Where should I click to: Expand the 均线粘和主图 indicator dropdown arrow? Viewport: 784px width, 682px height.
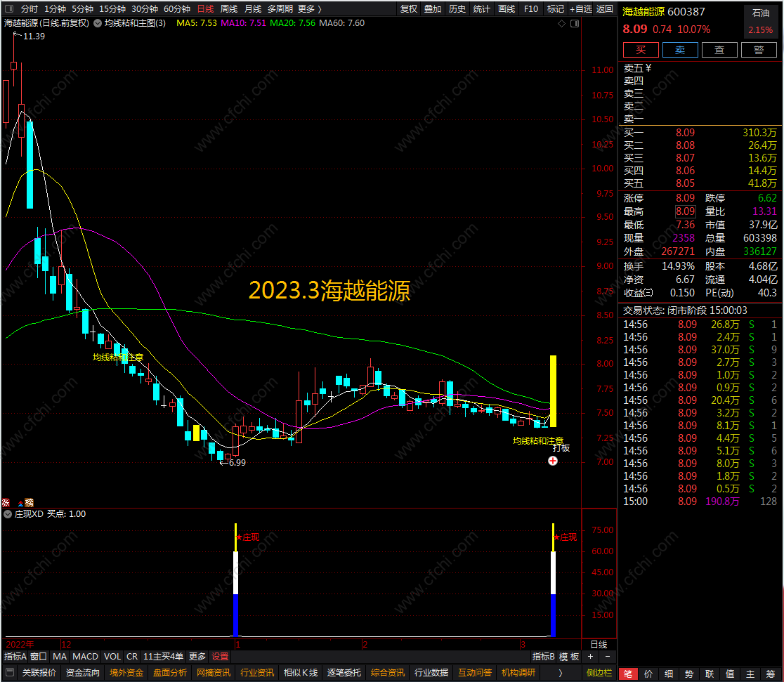point(98,23)
